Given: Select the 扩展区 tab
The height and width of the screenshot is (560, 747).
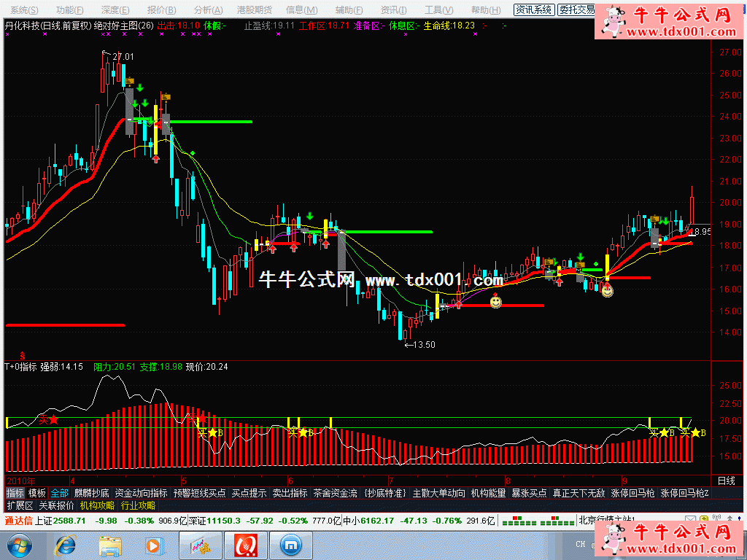Looking at the screenshot, I should click(x=20, y=505).
